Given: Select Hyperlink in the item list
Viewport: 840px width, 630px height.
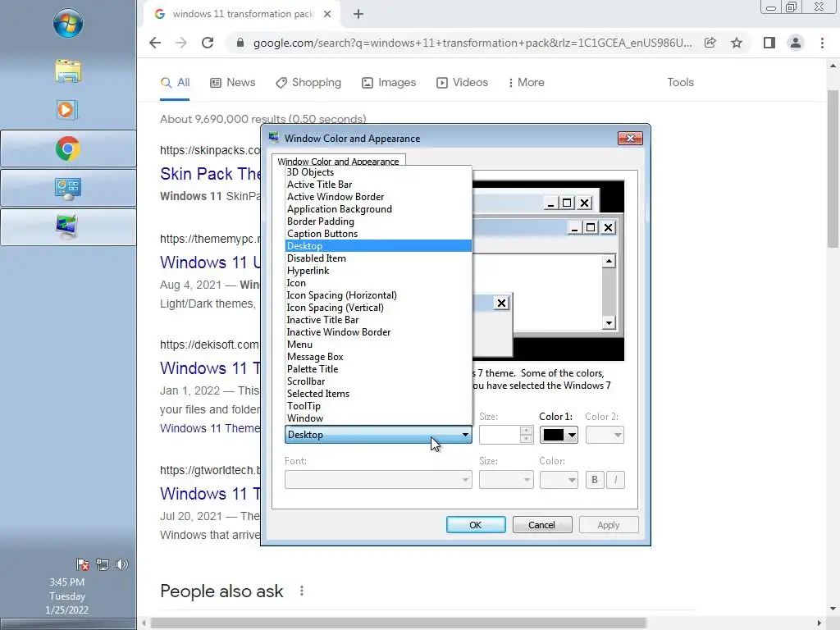Looking at the screenshot, I should coord(378,271).
